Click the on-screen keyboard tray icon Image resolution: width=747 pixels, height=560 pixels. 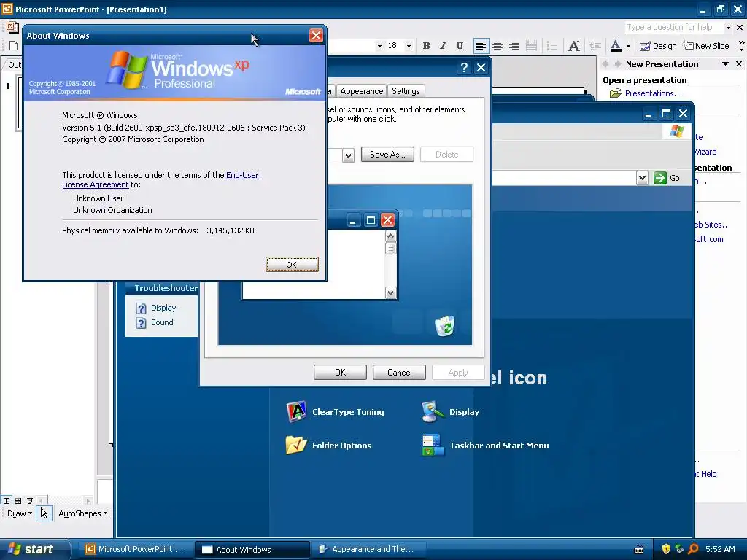tap(639, 550)
